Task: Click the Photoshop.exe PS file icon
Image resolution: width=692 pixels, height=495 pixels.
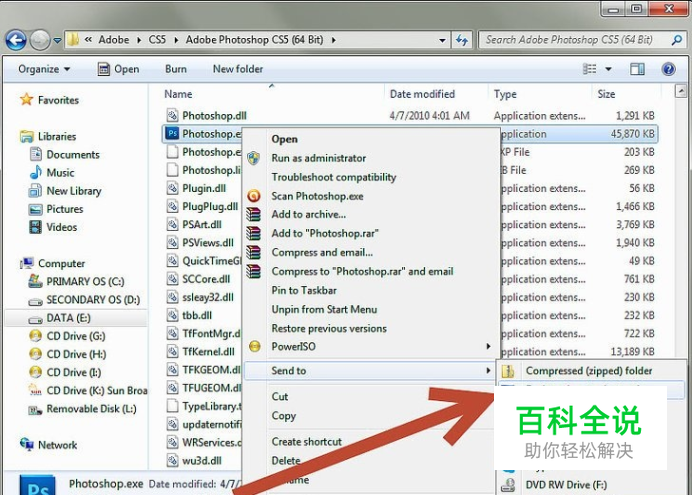Action: 173,134
